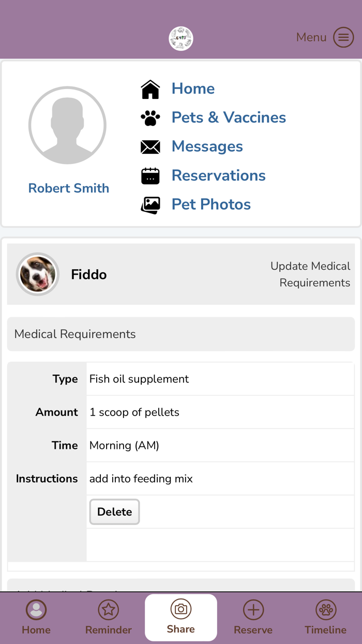Tap Home in the bottom bar
Viewport: 362px width, 644px height.
point(36,617)
